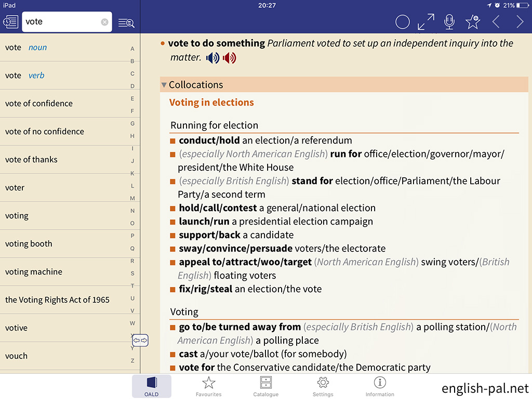Image resolution: width=532 pixels, height=399 pixels.
Task: Expand view with fullscreen arrows icon
Action: [426, 22]
